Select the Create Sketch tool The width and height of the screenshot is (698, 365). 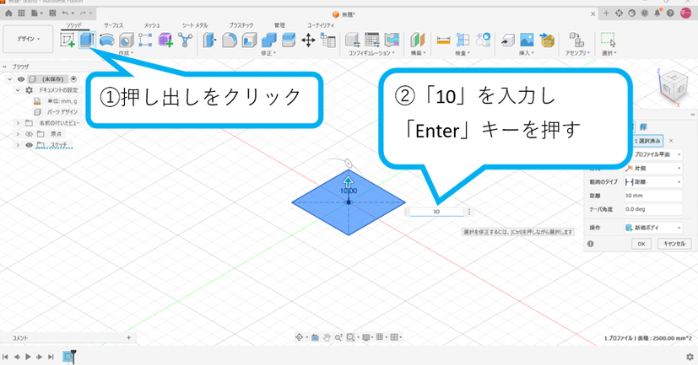tap(67, 41)
